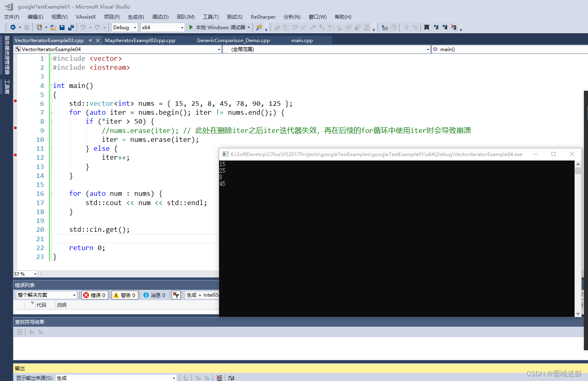Click console scrollbar up arrow
Image resolution: width=588 pixels, height=381 pixels.
click(578, 164)
